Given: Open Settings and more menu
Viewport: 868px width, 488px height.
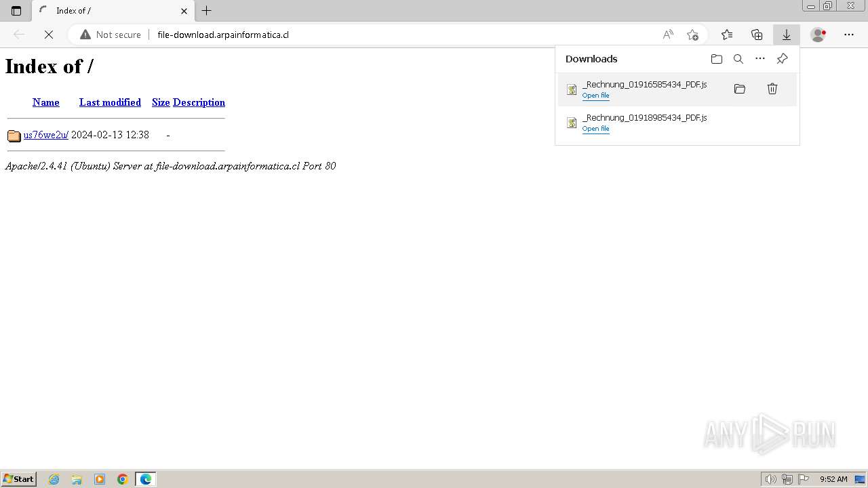Looking at the screenshot, I should click(x=849, y=35).
